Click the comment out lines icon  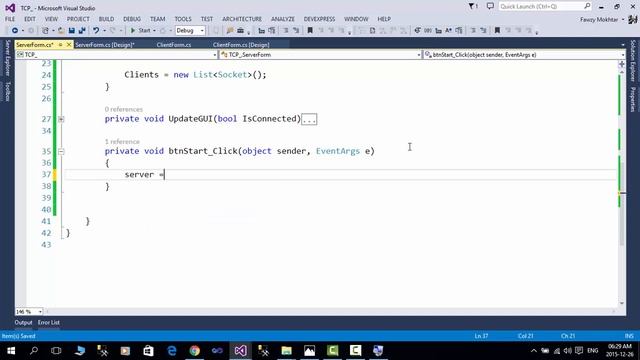click(x=286, y=31)
